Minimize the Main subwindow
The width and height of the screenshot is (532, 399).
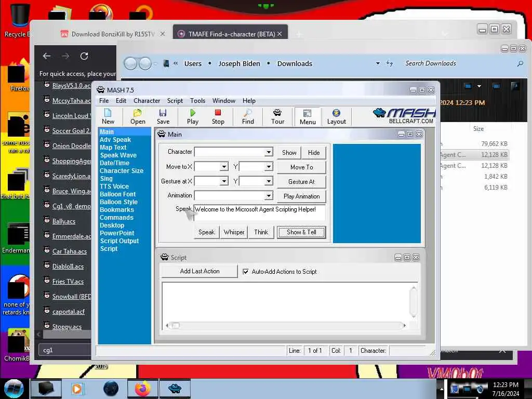pos(401,135)
